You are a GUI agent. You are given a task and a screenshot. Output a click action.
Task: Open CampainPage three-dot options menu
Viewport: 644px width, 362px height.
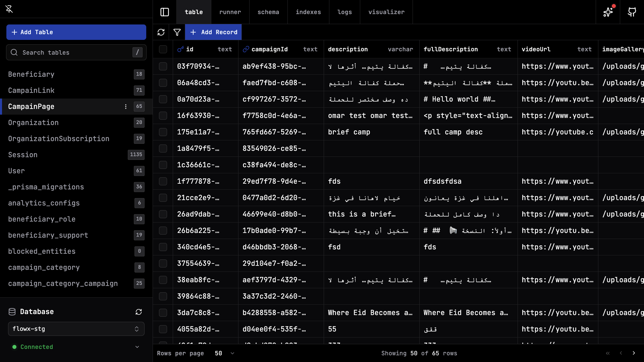[x=126, y=107]
